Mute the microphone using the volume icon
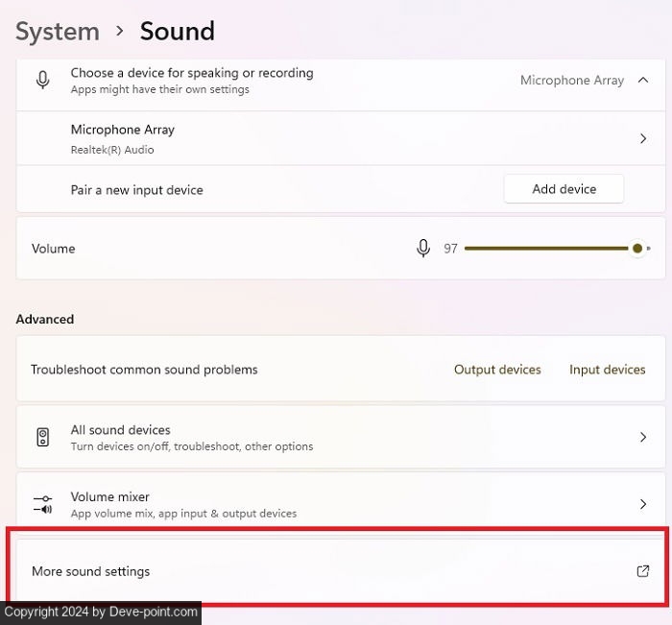Viewport: 672px width, 625px height. point(422,249)
